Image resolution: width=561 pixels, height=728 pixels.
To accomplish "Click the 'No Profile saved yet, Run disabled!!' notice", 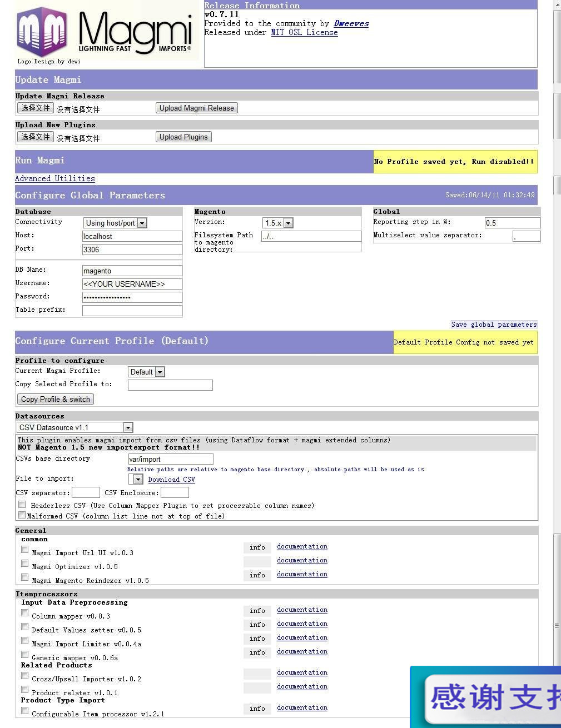I will point(455,162).
